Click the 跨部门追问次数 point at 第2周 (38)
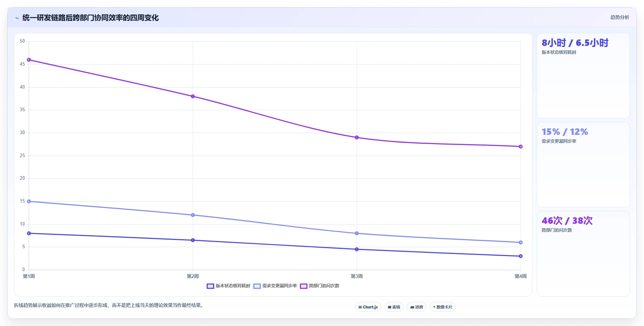The height and width of the screenshot is (326, 644). click(193, 96)
